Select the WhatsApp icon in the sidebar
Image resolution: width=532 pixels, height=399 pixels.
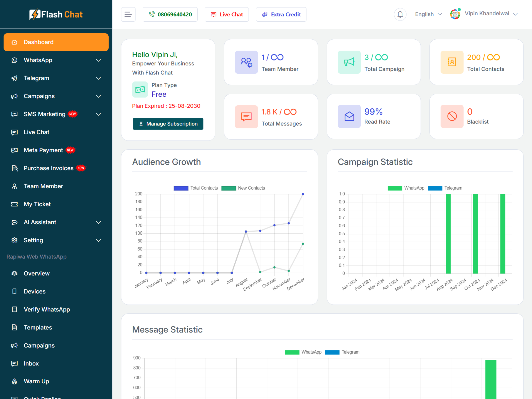[x=14, y=60]
